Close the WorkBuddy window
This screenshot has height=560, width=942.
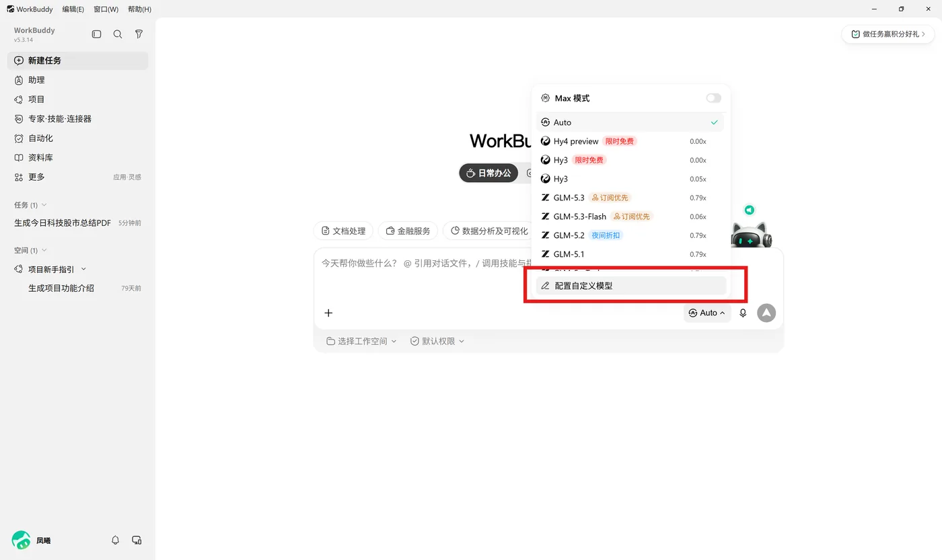(x=929, y=9)
